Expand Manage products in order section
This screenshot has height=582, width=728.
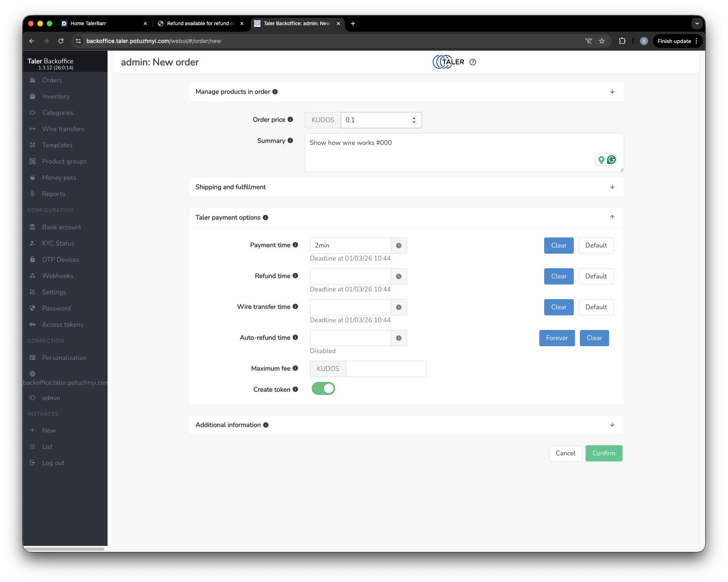point(612,92)
